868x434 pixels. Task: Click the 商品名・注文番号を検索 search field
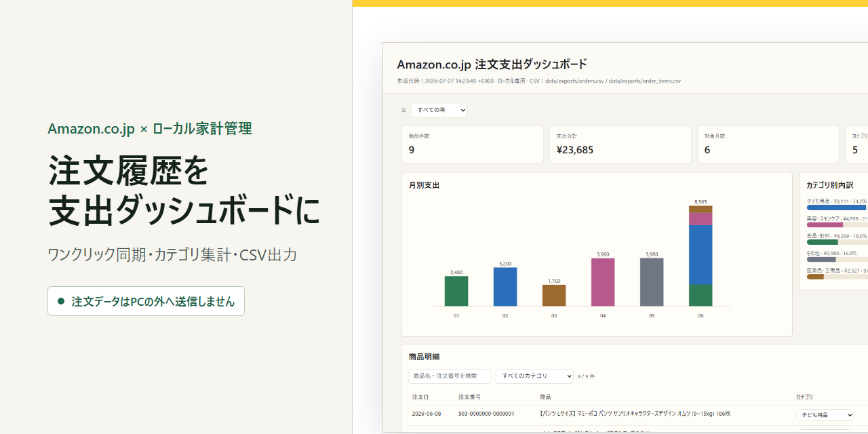point(450,376)
